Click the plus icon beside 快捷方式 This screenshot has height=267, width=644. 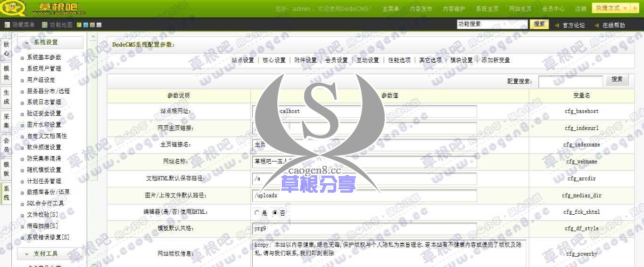635,8
